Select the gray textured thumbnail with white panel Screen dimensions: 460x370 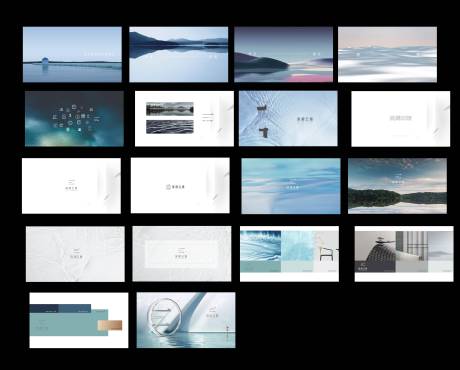click(182, 254)
